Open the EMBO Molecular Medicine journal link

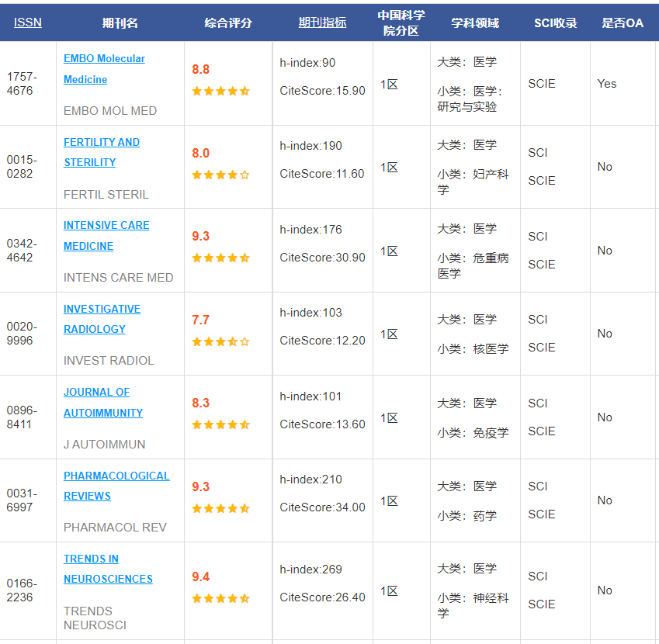[x=104, y=69]
